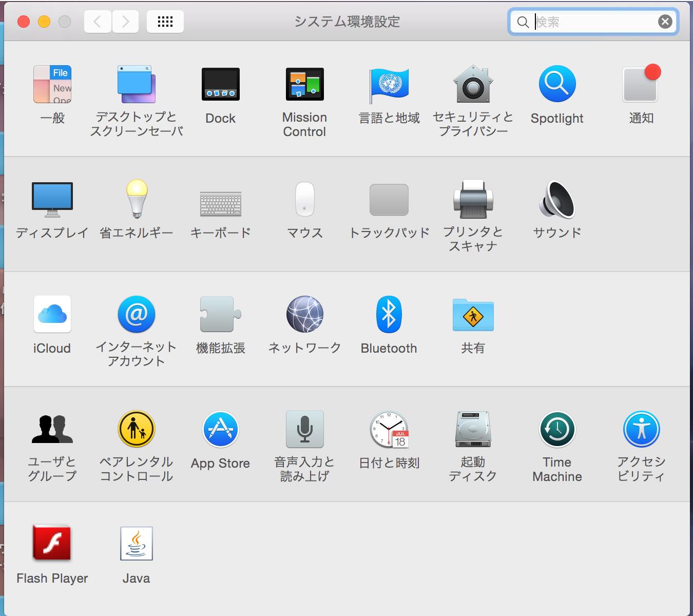
Task: Open 日付と時刻 clock icon
Action: [x=389, y=430]
